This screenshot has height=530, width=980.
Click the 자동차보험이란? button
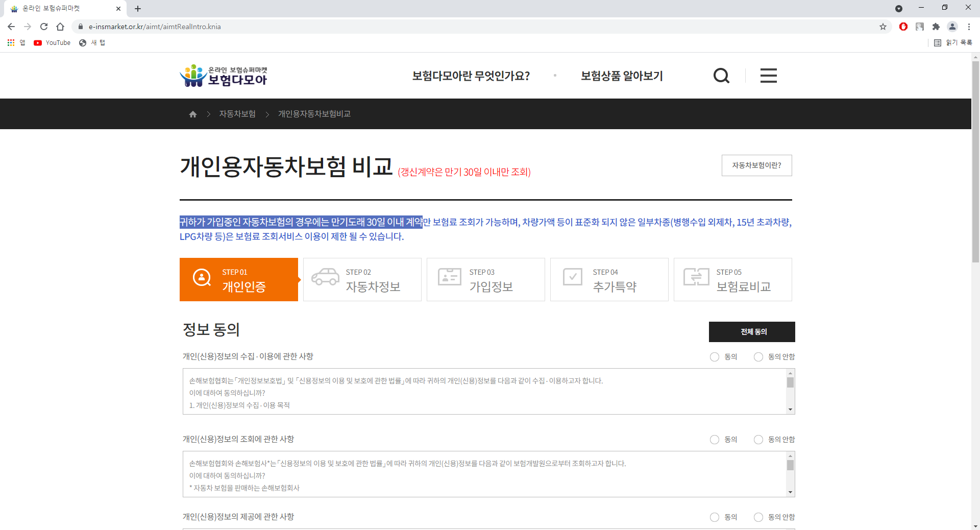click(757, 165)
